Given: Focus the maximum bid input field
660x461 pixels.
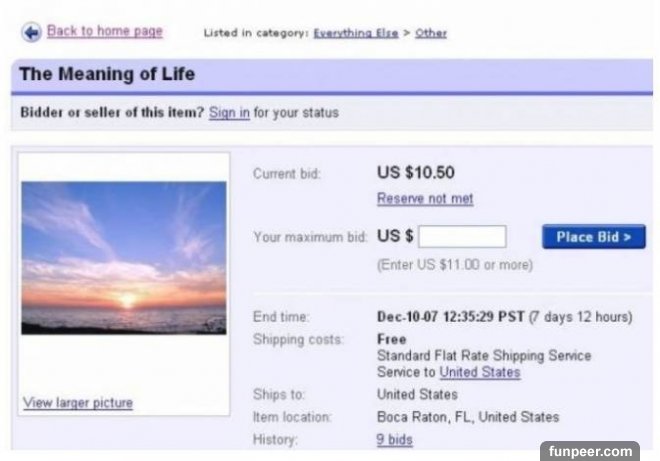Looking at the screenshot, I should coord(462,237).
